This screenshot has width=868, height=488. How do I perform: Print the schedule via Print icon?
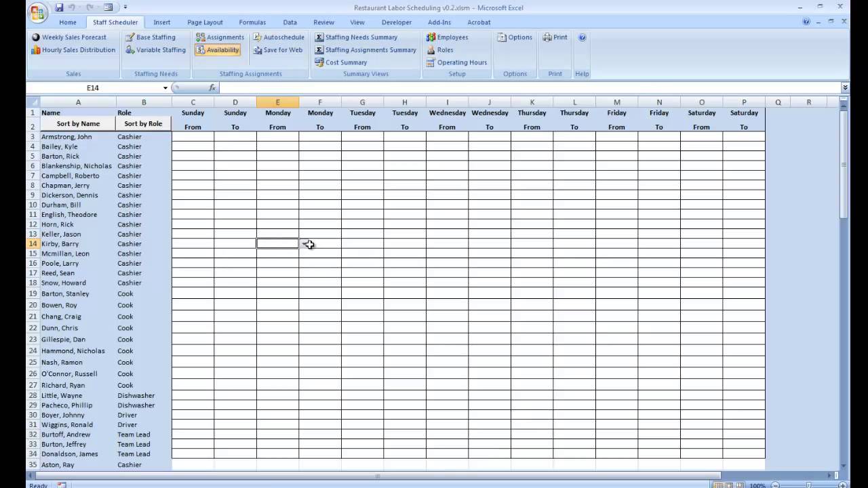[555, 37]
